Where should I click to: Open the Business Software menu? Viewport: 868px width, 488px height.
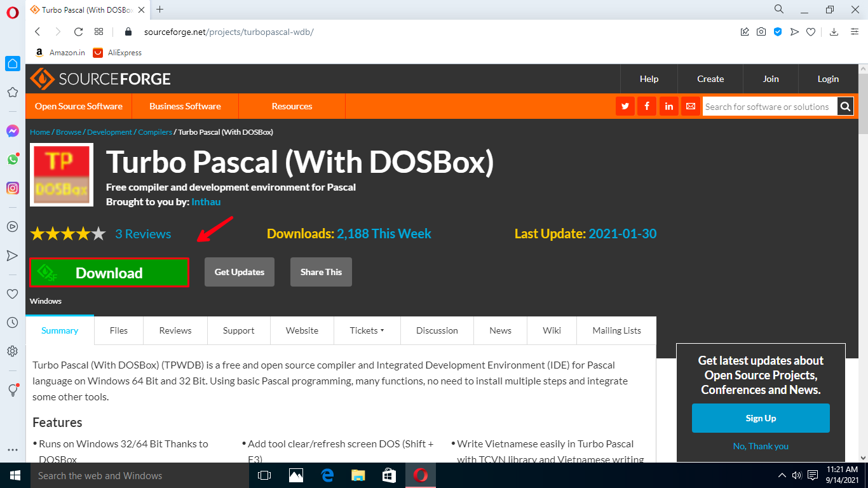(x=185, y=106)
